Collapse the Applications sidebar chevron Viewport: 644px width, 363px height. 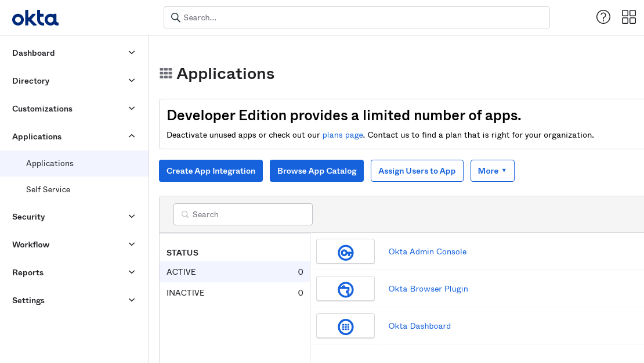132,136
